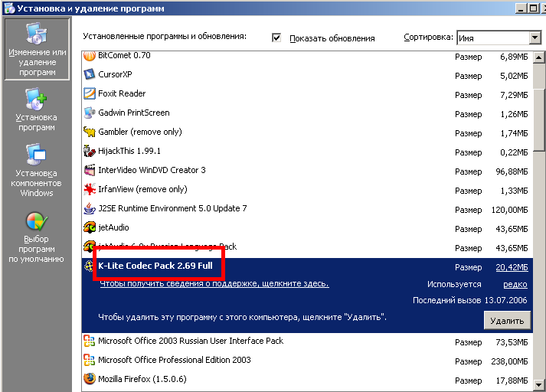
Task: Click the jetAudio program icon
Action: click(x=90, y=227)
